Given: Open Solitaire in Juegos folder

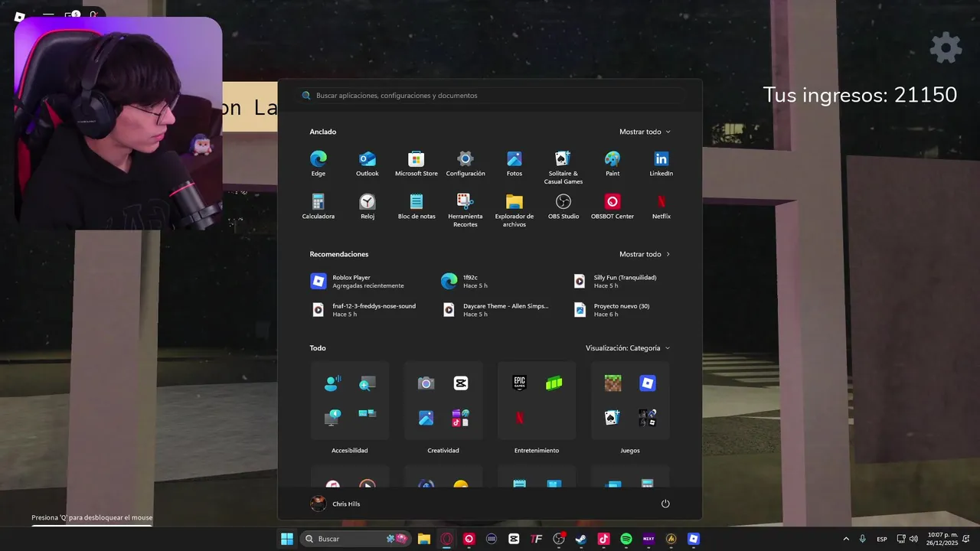Looking at the screenshot, I should (612, 418).
